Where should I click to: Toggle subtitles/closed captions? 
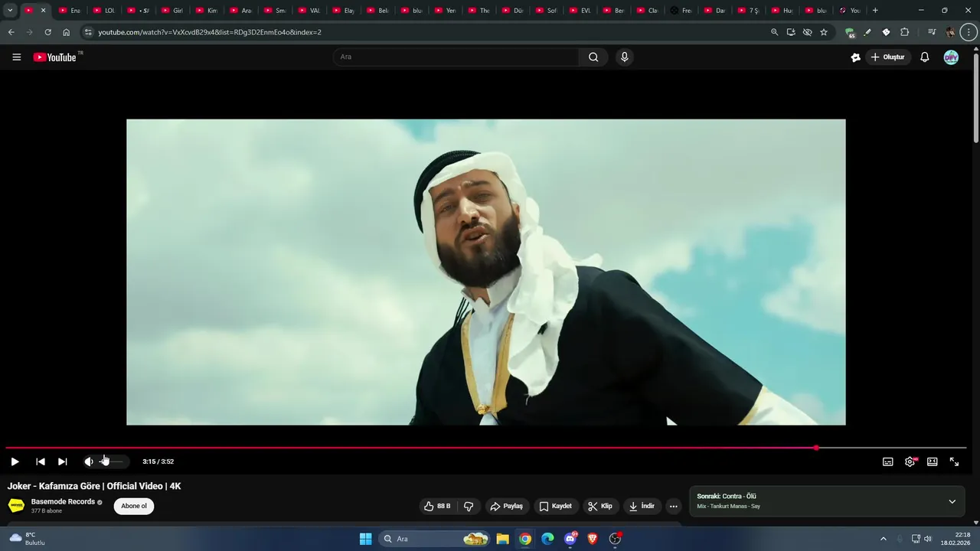coord(888,461)
